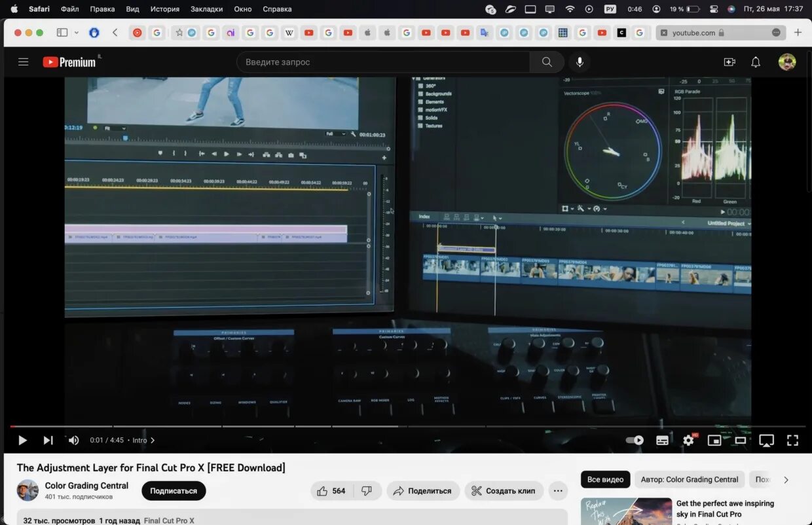
Task: Enter fullscreen playback
Action: coord(792,440)
